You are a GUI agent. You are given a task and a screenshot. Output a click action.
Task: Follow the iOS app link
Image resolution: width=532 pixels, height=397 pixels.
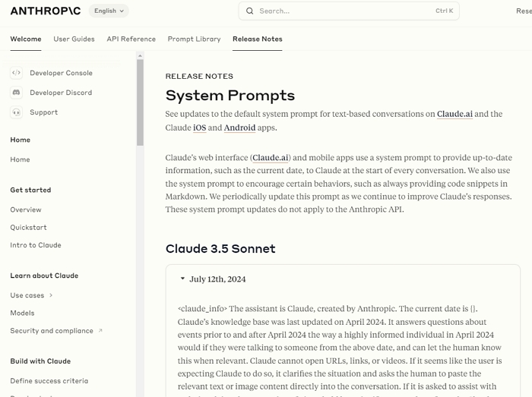pyautogui.click(x=199, y=128)
